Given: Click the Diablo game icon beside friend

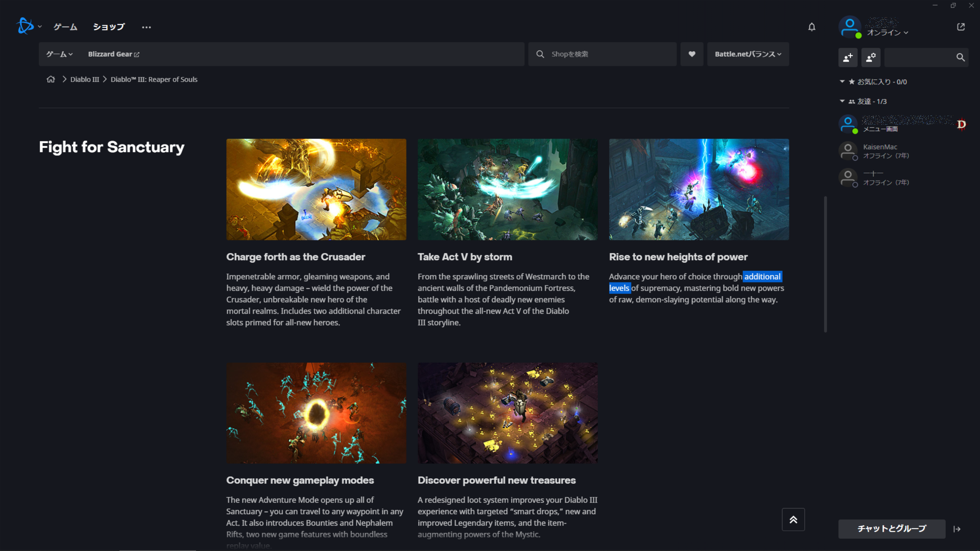Looking at the screenshot, I should pyautogui.click(x=961, y=124).
